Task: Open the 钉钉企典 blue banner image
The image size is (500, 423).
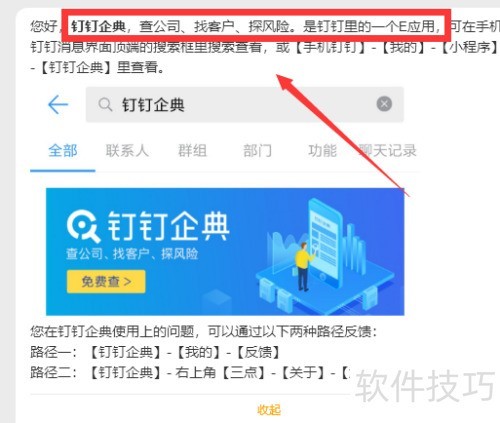Action: point(225,252)
